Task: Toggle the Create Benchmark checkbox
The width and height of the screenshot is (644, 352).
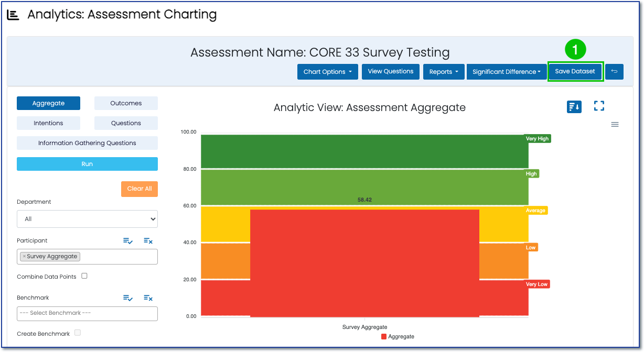Action: click(78, 333)
